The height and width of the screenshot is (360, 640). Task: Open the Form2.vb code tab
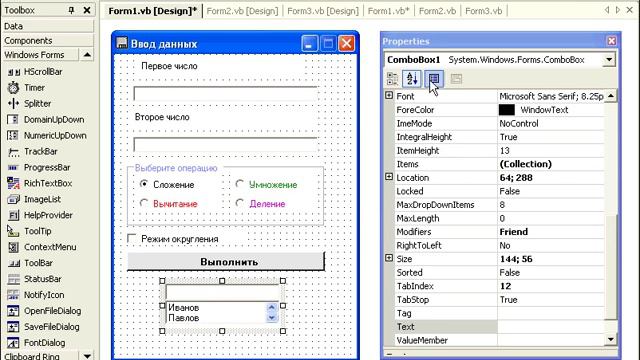click(437, 11)
